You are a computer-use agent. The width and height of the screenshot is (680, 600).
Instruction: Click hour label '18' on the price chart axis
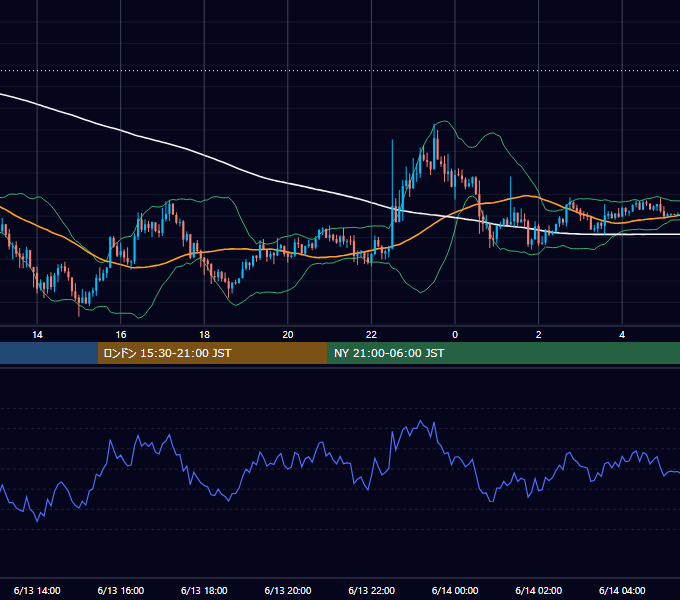tap(204, 335)
